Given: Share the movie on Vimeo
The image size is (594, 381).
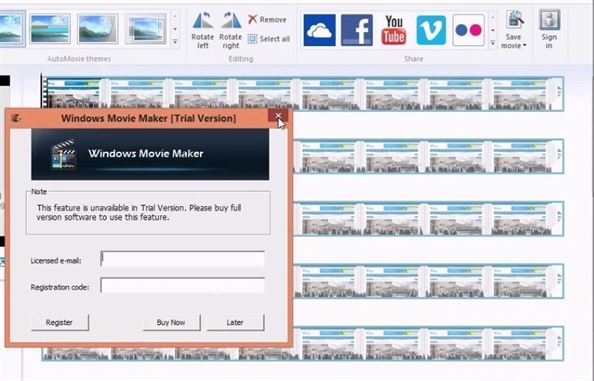Looking at the screenshot, I should [431, 30].
